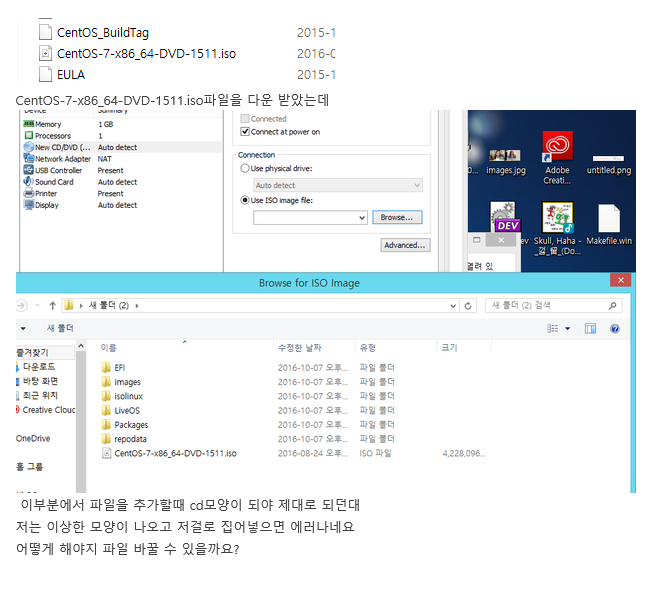Image resolution: width=667 pixels, height=596 pixels.
Task: Click the 새 폴더 new folder button
Action: 60,328
